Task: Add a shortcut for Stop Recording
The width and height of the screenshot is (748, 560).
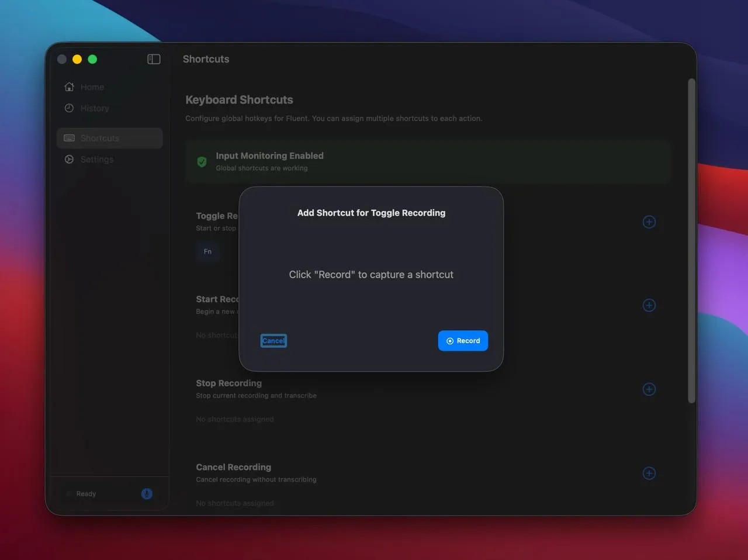Action: 649,389
